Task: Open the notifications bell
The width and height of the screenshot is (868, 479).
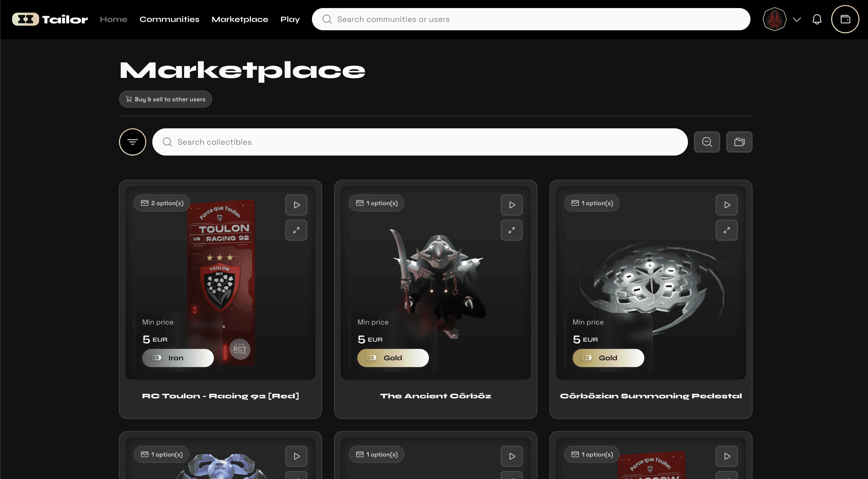Action: point(817,19)
